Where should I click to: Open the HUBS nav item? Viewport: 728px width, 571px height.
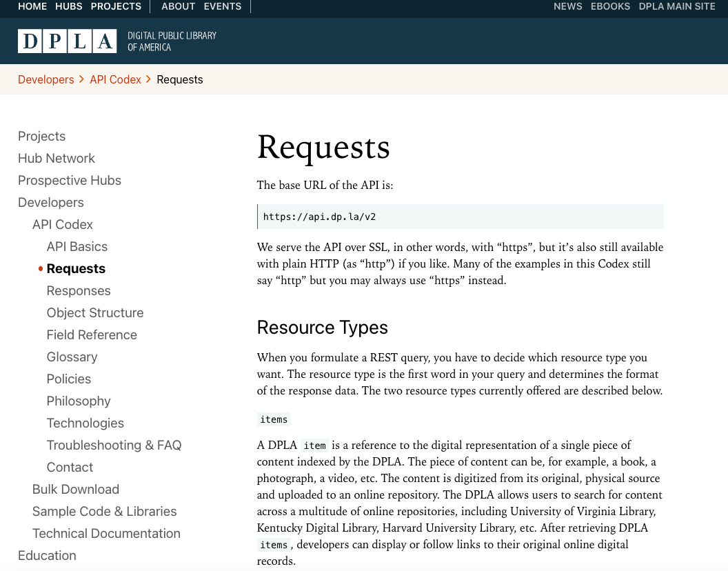pos(69,6)
